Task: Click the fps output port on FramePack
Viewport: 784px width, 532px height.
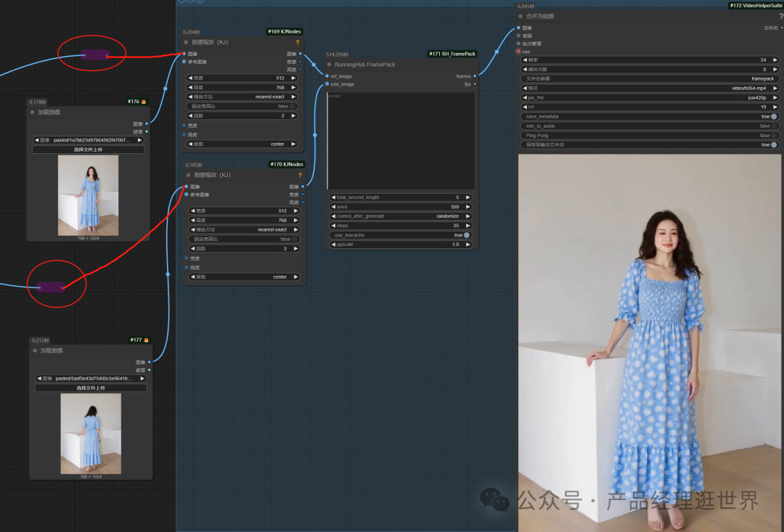Action: click(475, 84)
